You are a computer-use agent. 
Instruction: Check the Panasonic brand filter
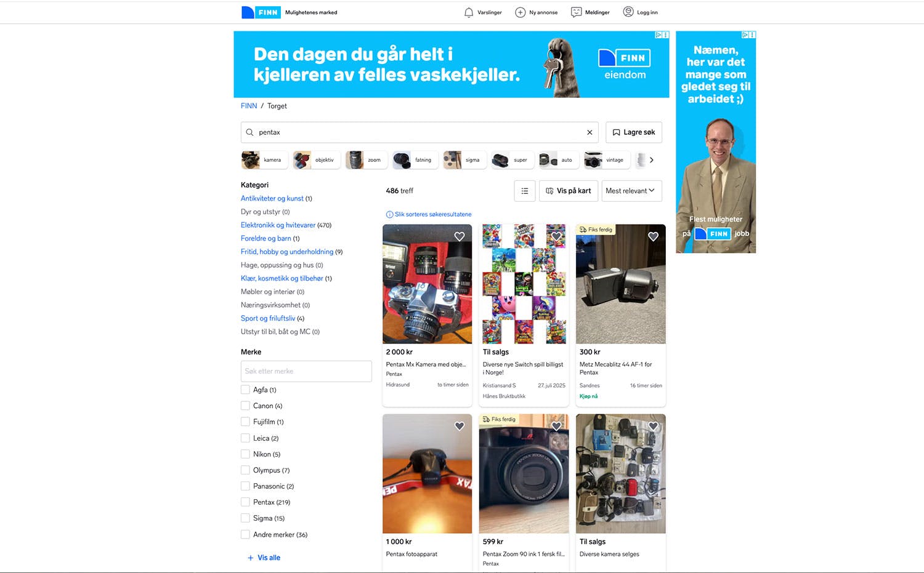click(x=245, y=486)
